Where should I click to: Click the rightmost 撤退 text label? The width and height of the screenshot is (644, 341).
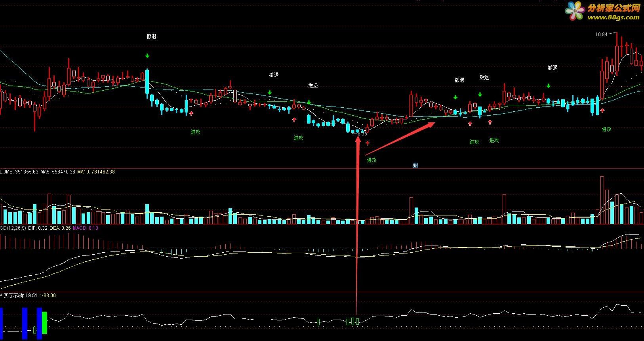pyautogui.click(x=553, y=68)
